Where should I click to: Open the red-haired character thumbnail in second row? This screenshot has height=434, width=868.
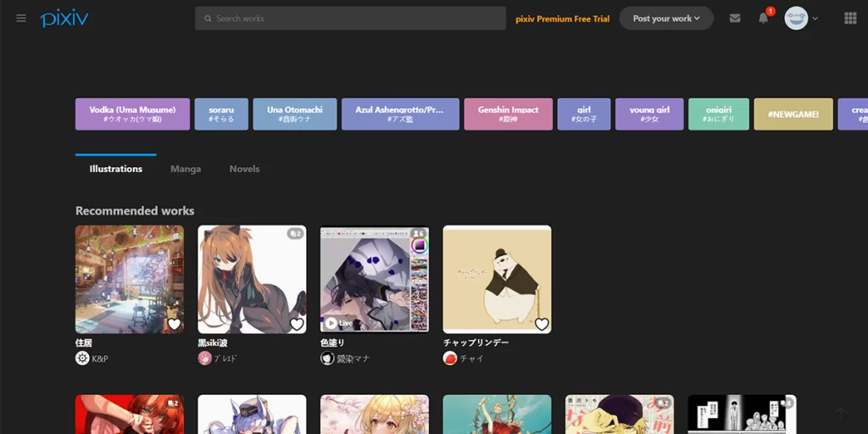point(130,414)
